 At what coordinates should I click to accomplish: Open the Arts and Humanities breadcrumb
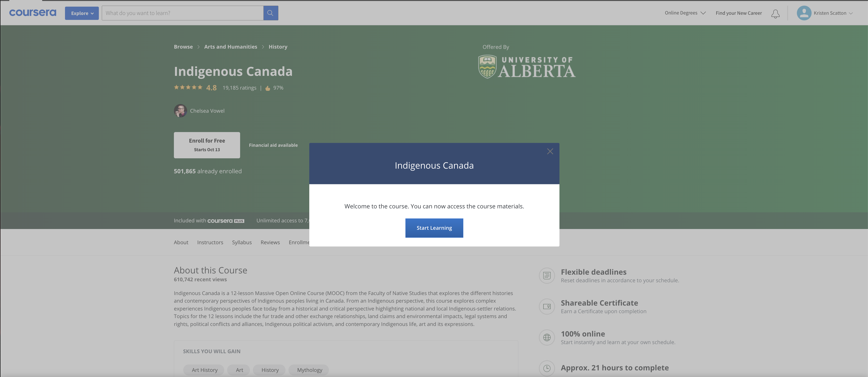231,47
